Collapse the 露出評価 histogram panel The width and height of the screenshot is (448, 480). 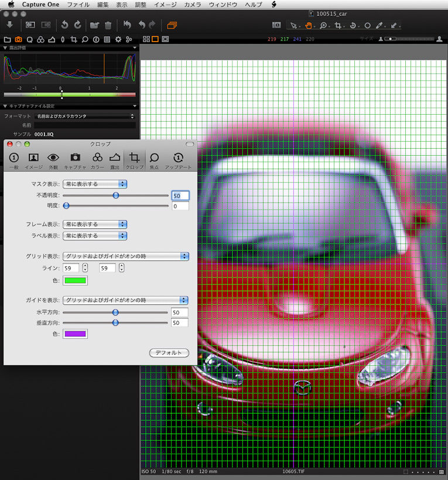click(5, 48)
